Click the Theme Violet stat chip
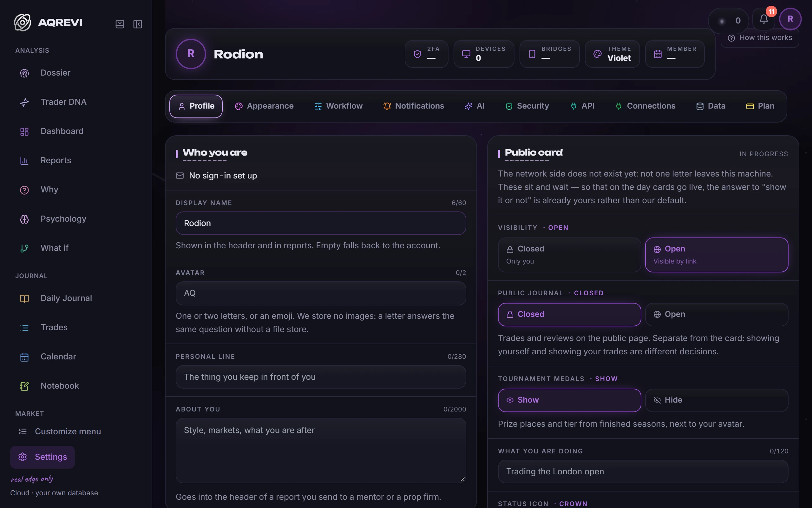Viewport: 812px width, 508px height. [x=612, y=54]
